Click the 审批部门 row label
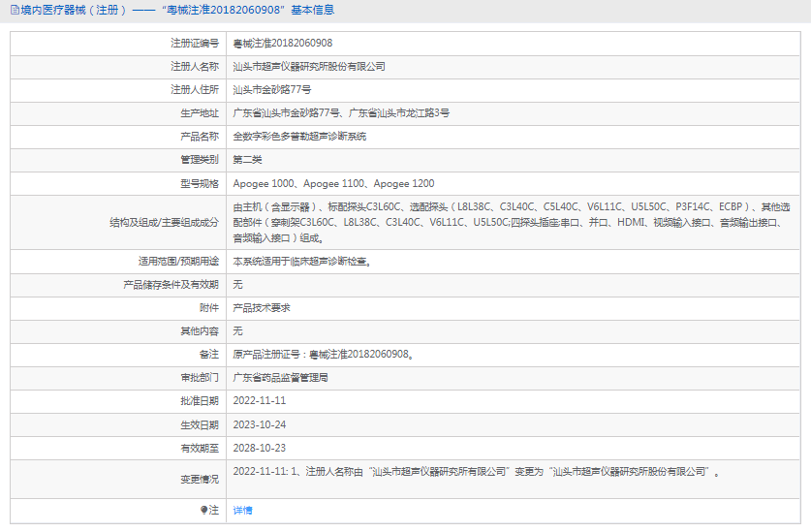This screenshot has width=811, height=532. pyautogui.click(x=200, y=378)
